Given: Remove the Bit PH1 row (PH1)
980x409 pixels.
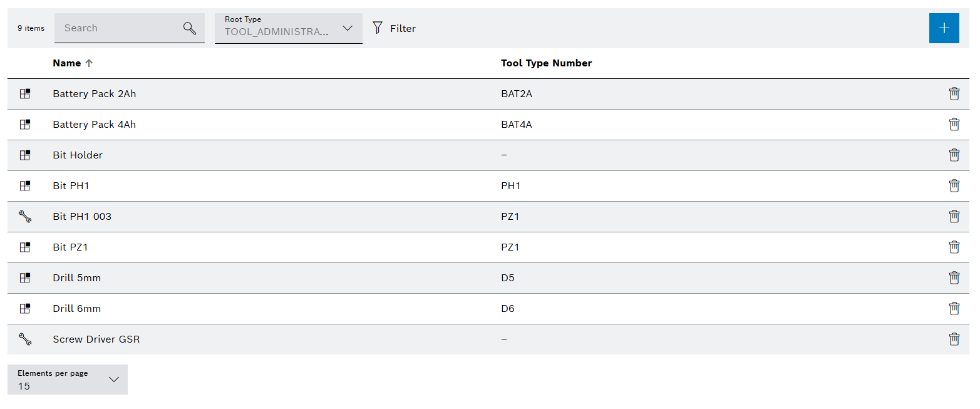Looking at the screenshot, I should click(954, 185).
